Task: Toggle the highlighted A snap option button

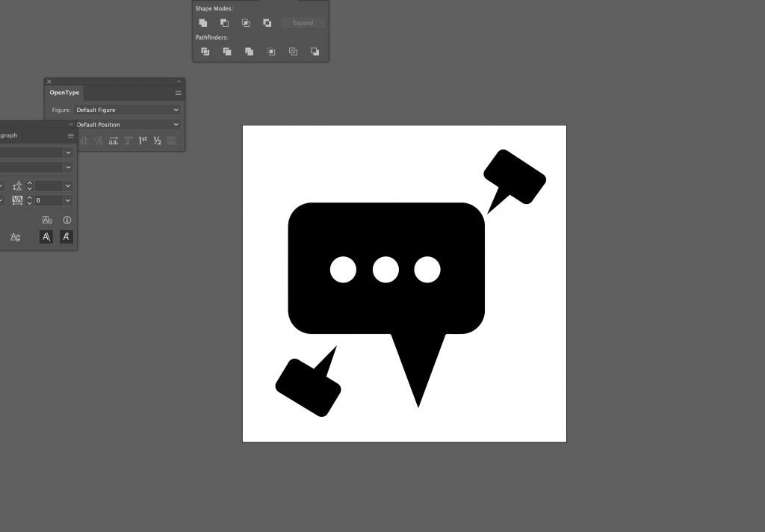Action: 46,237
